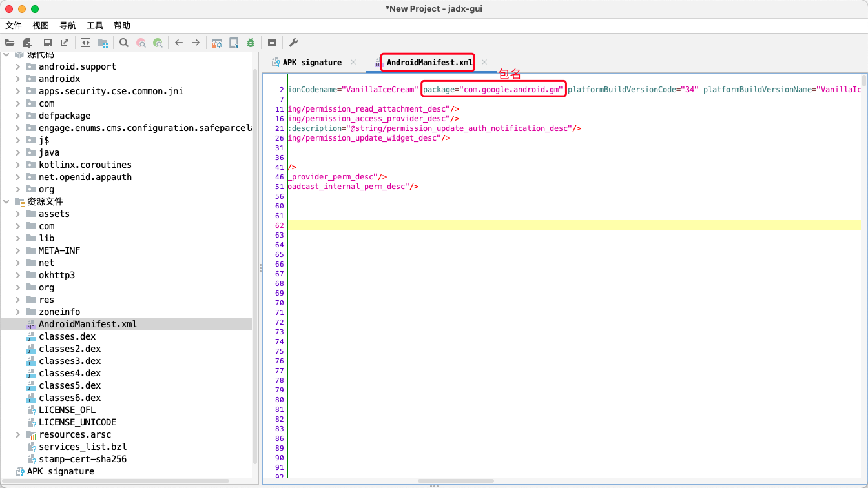Click the open file folder toolbar icon
This screenshot has height=488, width=868.
[10, 43]
